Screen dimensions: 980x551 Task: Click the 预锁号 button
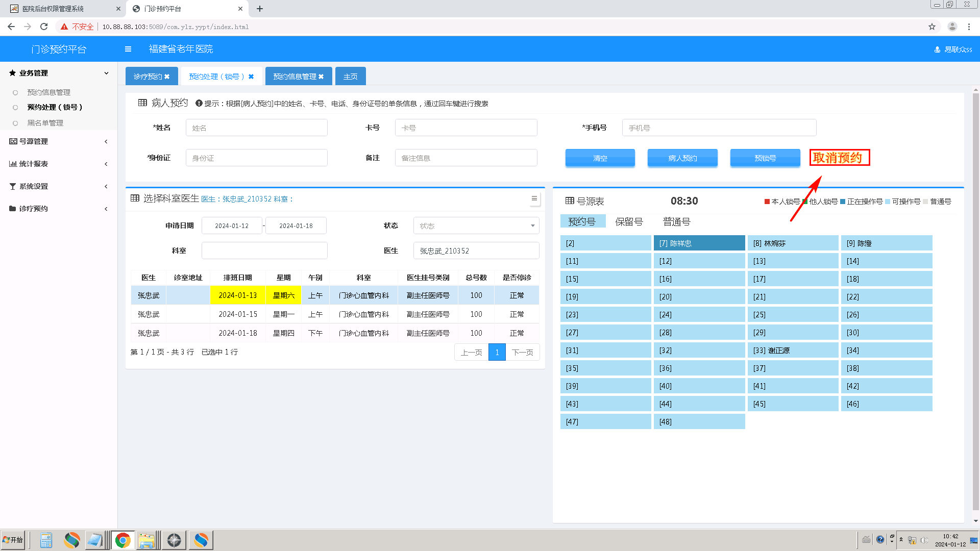pos(765,158)
